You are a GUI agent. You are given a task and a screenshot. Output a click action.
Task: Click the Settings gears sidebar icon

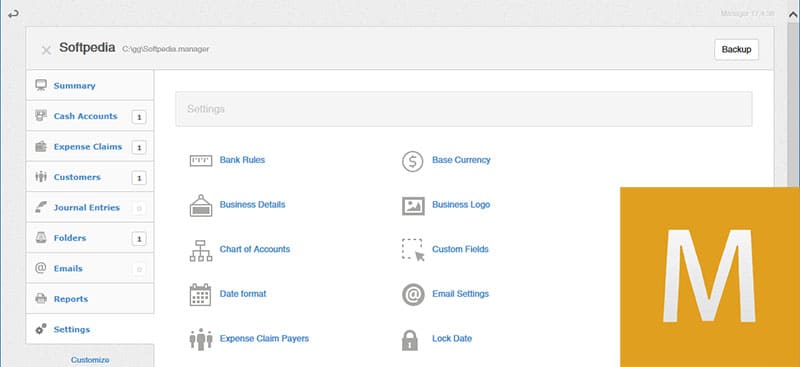pyautogui.click(x=41, y=329)
